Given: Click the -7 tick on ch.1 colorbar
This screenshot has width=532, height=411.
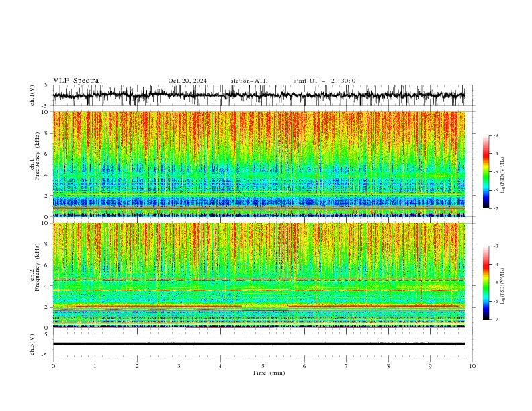Looking at the screenshot, I should coord(496,209).
